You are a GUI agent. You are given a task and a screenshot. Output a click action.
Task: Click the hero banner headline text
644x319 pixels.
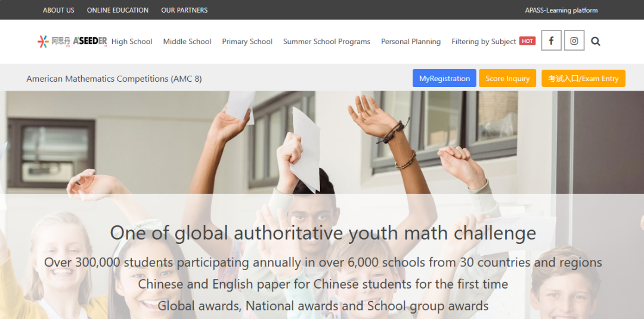pyautogui.click(x=323, y=233)
